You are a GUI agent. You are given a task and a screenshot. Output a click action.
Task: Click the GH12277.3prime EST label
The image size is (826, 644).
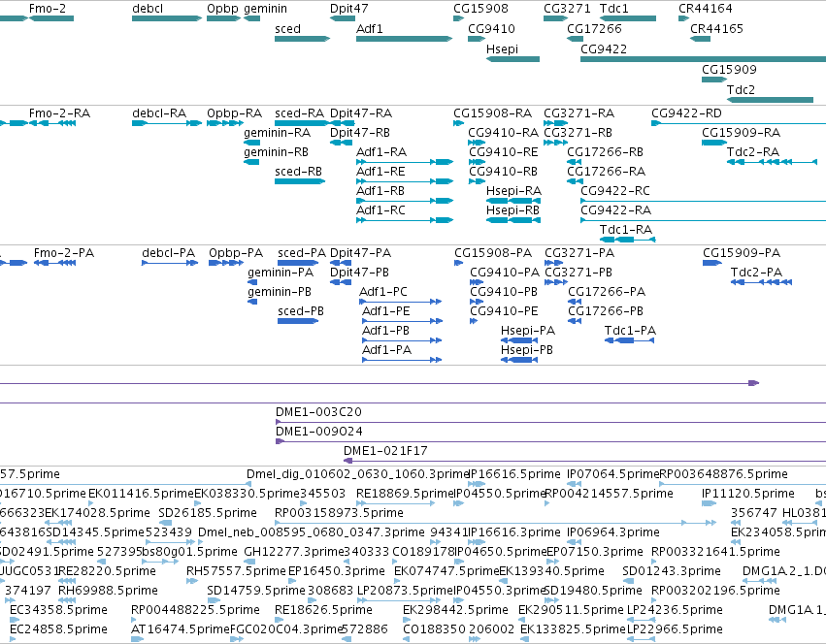[293, 551]
